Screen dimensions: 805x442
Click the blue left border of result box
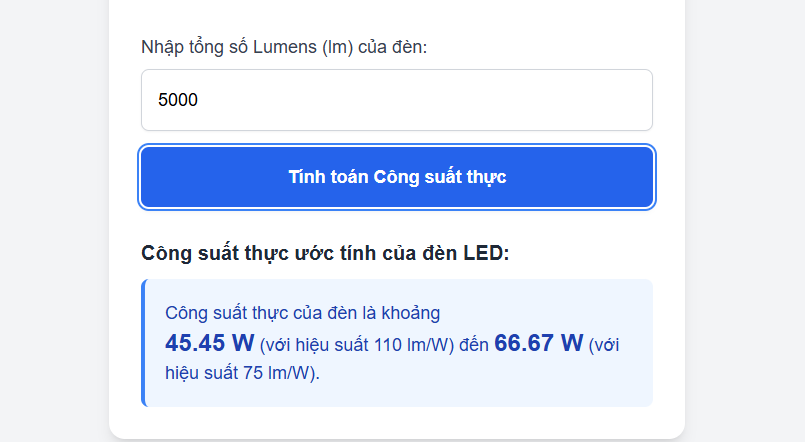tap(143, 343)
